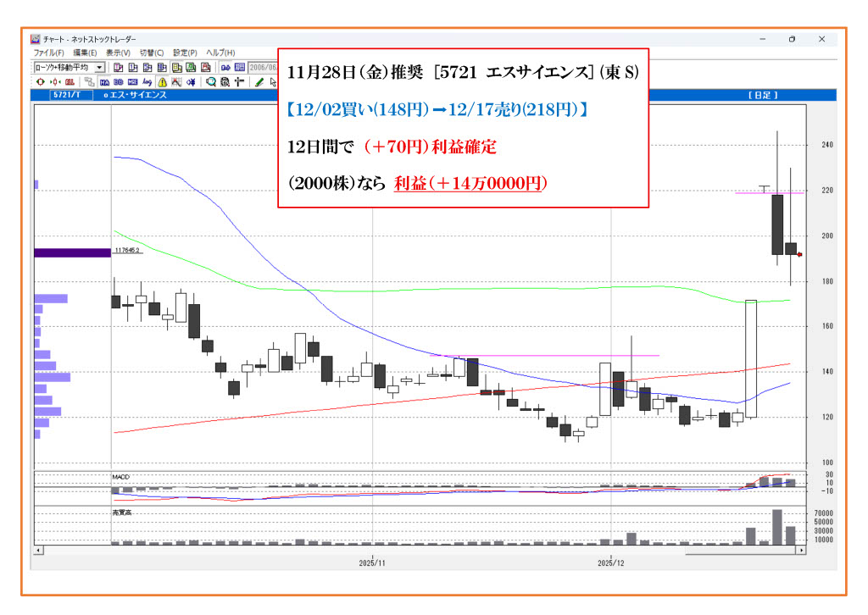Select the magnifier zoom icon in toolbar
868x615 pixels.
pyautogui.click(x=210, y=82)
